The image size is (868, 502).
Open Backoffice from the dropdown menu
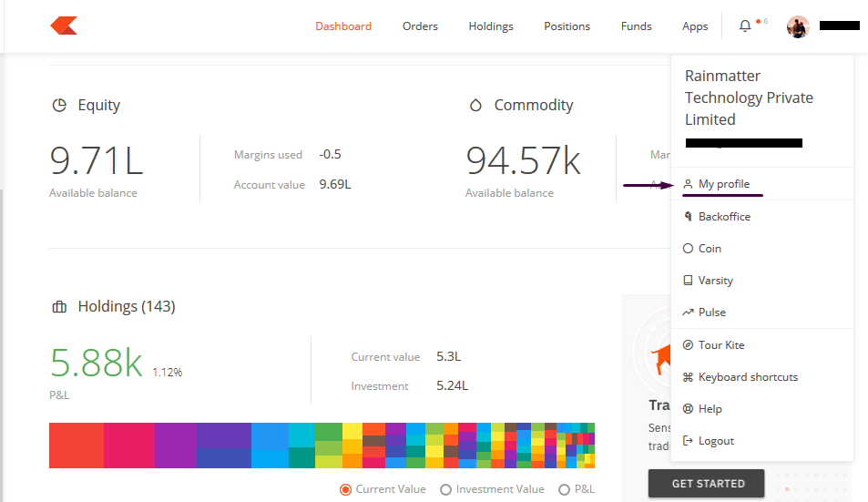[x=724, y=217]
